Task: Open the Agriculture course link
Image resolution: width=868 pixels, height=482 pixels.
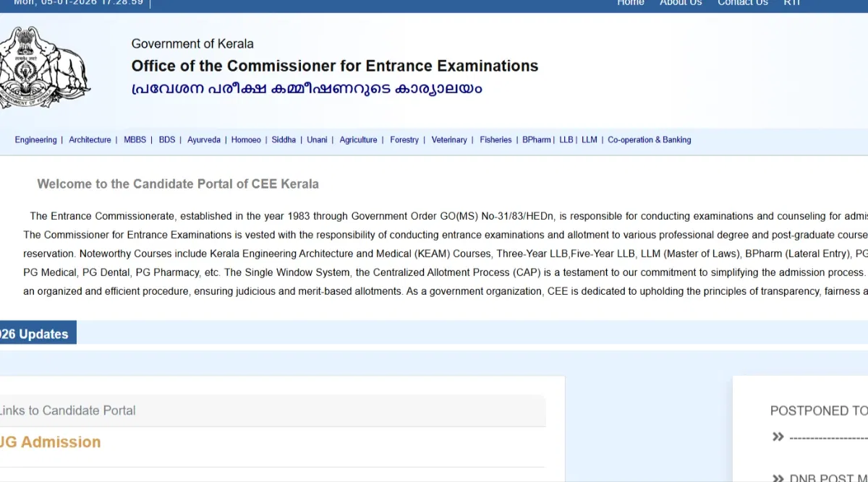Action: 358,140
